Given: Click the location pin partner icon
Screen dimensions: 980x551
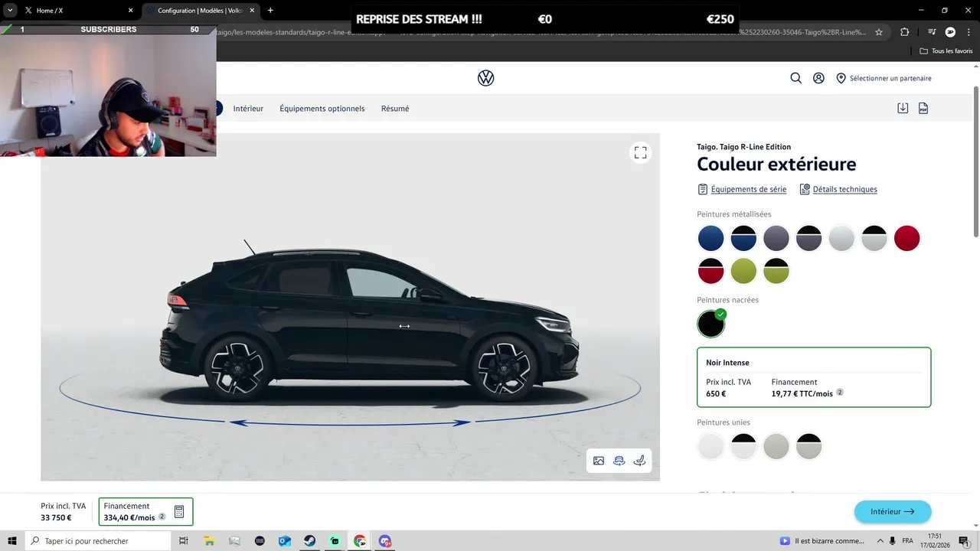Looking at the screenshot, I should pos(841,78).
